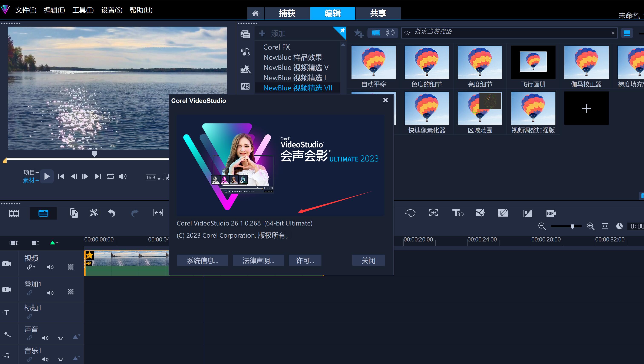Open the 设置(S) menu
This screenshot has width=644, height=364.
click(x=112, y=10)
